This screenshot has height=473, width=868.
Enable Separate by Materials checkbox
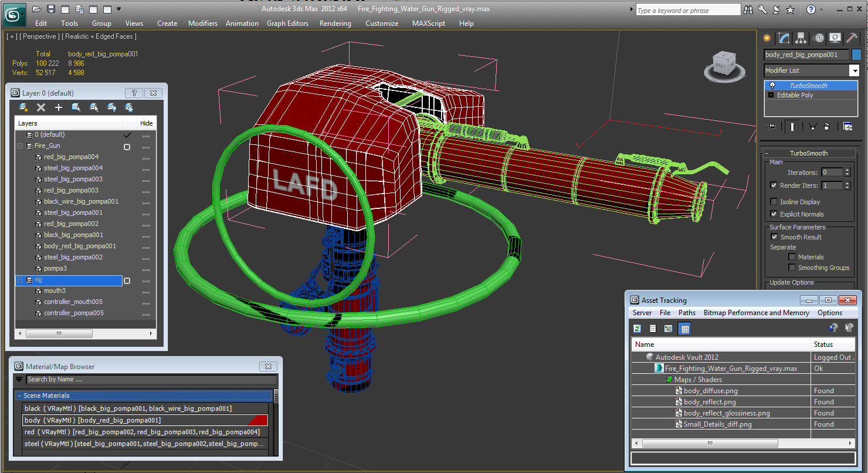[792, 257]
